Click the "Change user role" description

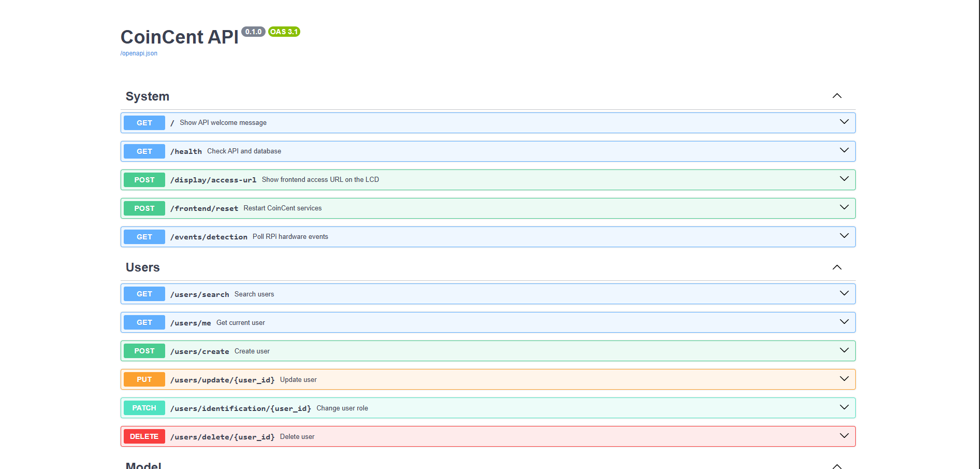point(342,408)
